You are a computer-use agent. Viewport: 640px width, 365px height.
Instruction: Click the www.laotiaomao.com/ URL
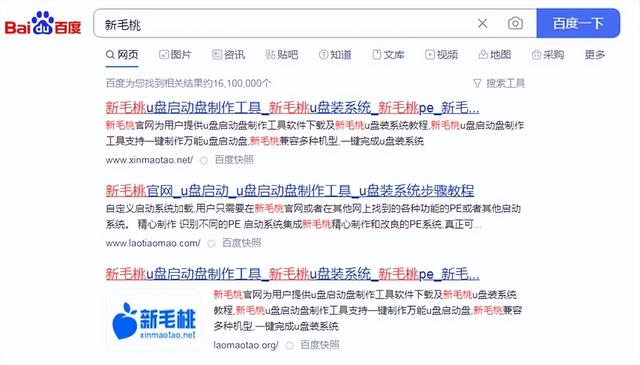pos(153,243)
